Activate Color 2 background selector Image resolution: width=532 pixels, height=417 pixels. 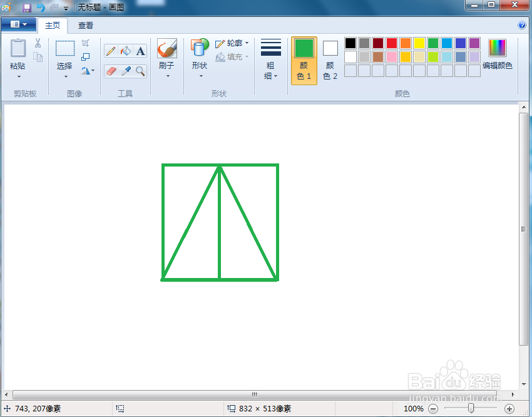(x=330, y=60)
